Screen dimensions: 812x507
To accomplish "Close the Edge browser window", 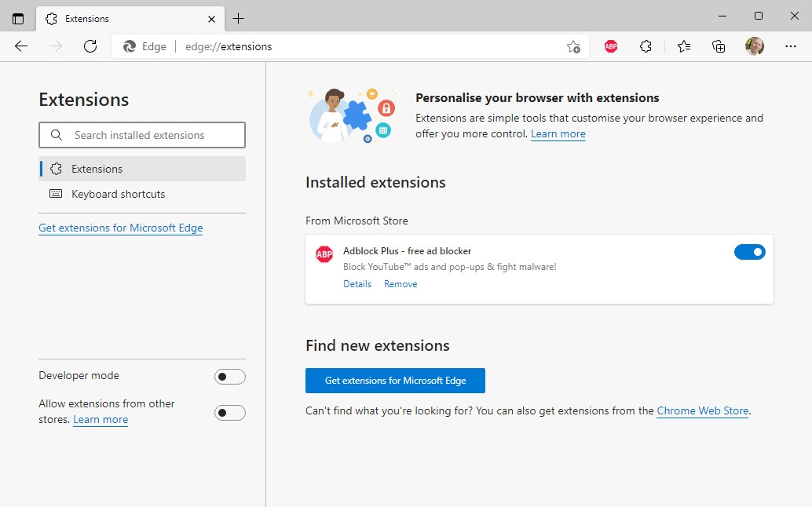I will coord(795,16).
